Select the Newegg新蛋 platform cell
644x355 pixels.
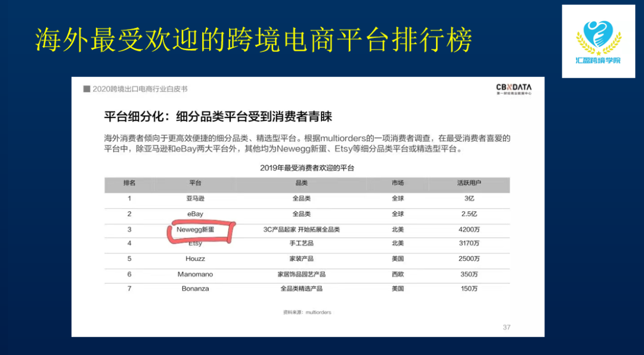point(196,230)
